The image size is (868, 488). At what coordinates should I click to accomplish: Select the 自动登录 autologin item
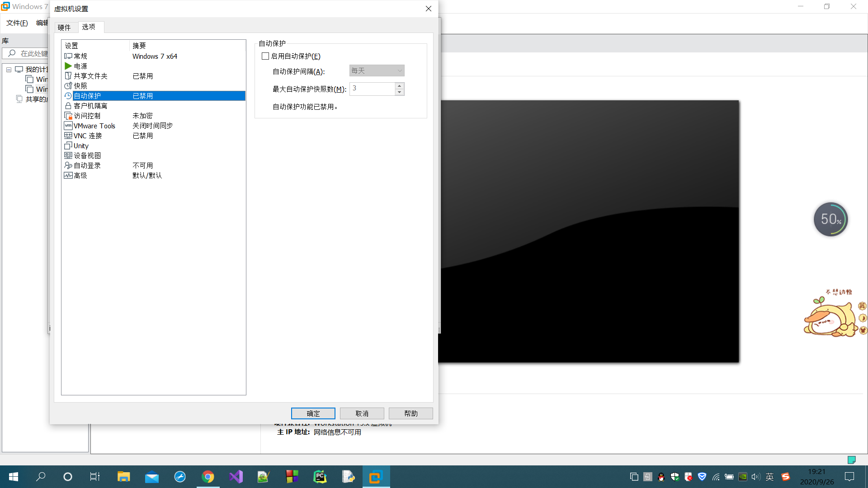point(87,165)
